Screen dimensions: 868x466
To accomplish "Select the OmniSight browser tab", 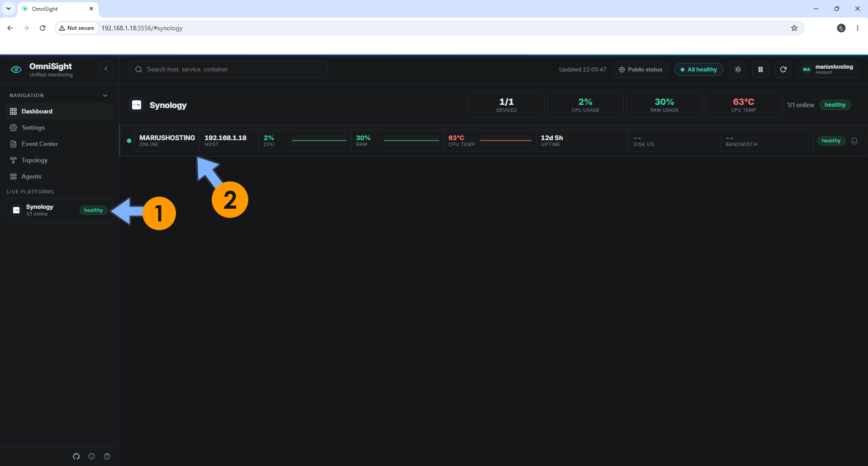I will (x=57, y=9).
